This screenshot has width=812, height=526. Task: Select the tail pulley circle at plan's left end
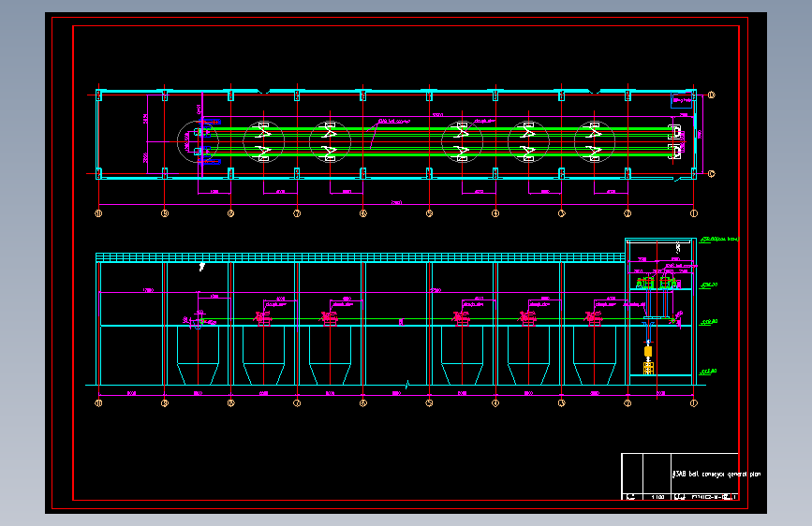point(198,140)
